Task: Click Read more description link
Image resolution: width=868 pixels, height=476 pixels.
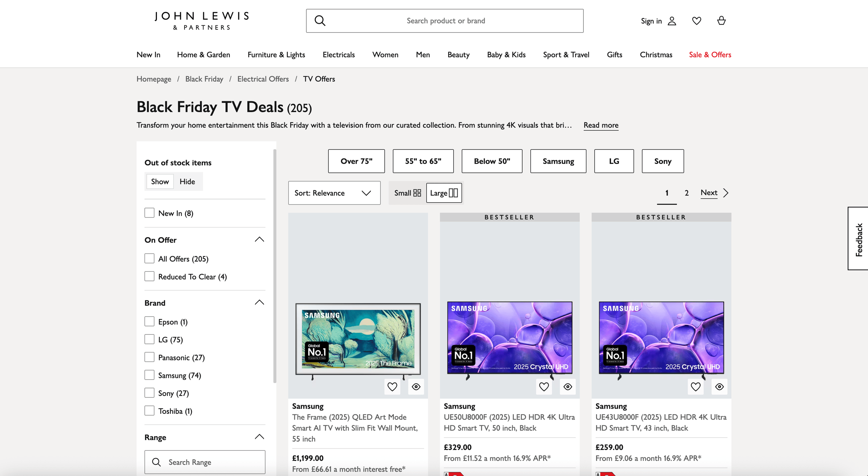Action: pos(601,125)
